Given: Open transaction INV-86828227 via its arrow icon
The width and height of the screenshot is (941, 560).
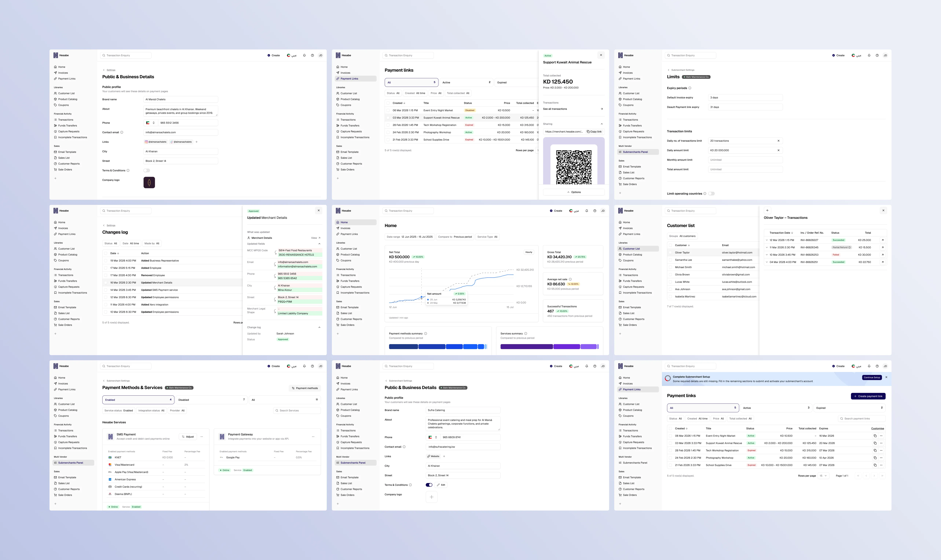Looking at the screenshot, I should (x=883, y=240).
